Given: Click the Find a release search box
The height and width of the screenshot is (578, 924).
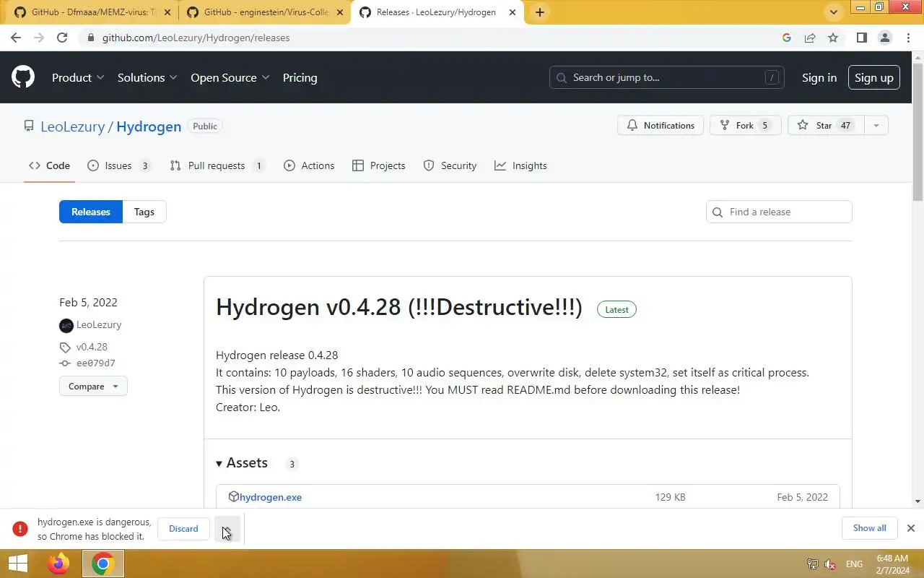Looking at the screenshot, I should [779, 212].
